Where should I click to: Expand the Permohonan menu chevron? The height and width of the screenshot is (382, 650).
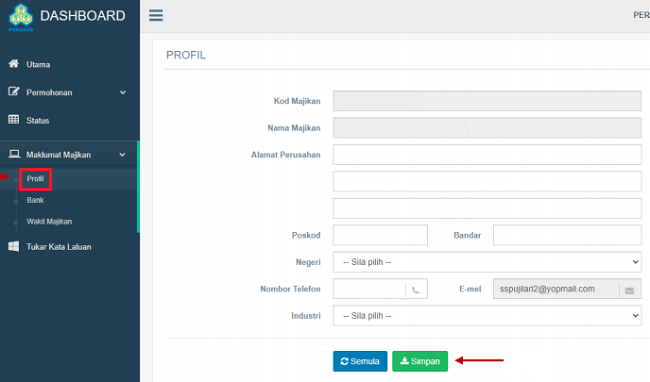[123, 92]
